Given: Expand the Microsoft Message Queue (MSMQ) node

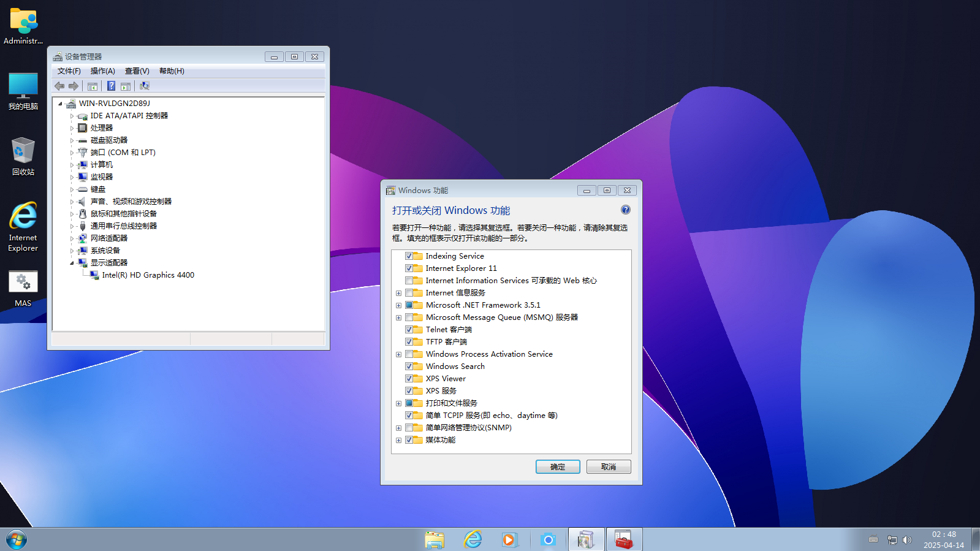Looking at the screenshot, I should 398,317.
